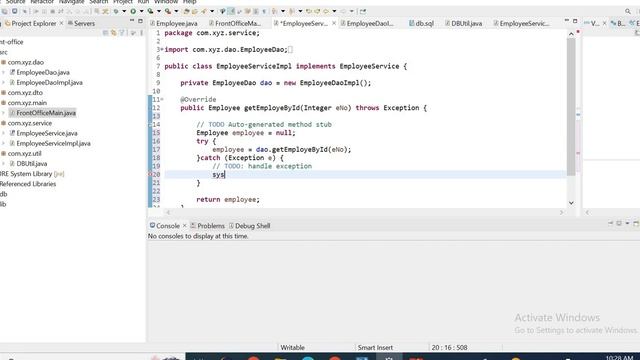Click the 'Writable' status bar entry

pyautogui.click(x=292, y=347)
